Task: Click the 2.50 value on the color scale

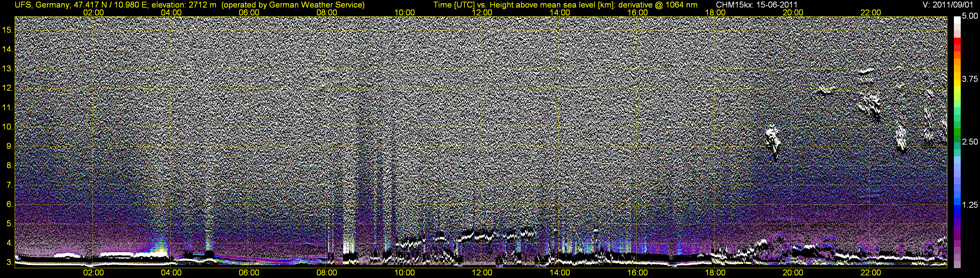Action: point(970,142)
